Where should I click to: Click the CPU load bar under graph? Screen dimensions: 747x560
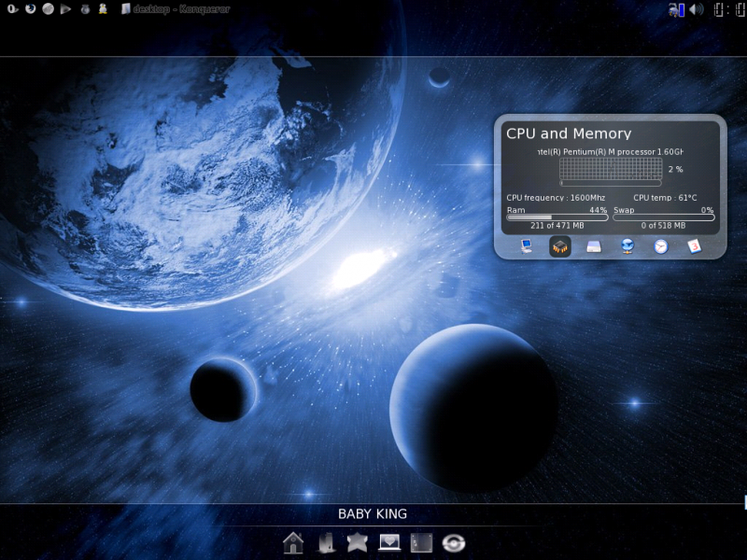611,183
